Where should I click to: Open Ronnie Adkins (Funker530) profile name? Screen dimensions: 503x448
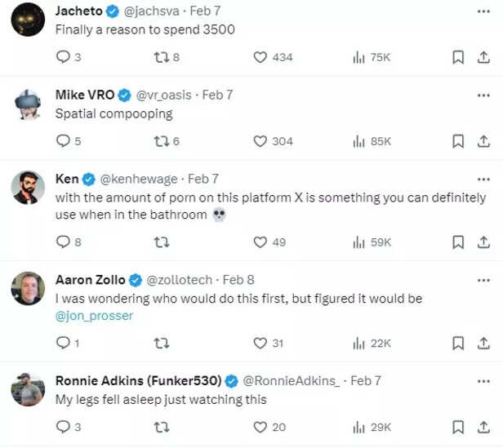tap(139, 380)
